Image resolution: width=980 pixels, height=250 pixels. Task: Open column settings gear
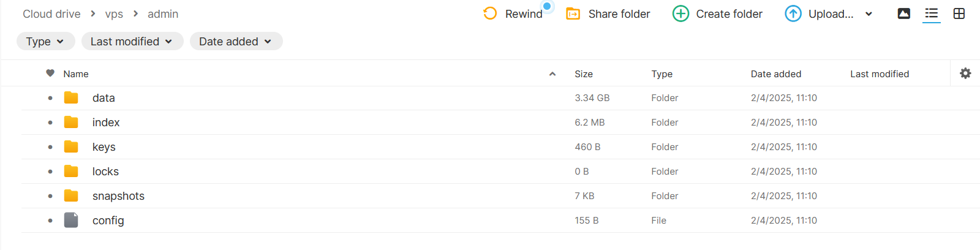pos(965,74)
